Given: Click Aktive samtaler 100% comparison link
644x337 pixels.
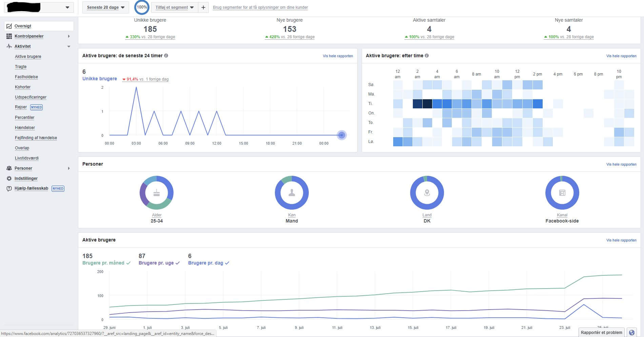Looking at the screenshot, I should click(x=429, y=37).
